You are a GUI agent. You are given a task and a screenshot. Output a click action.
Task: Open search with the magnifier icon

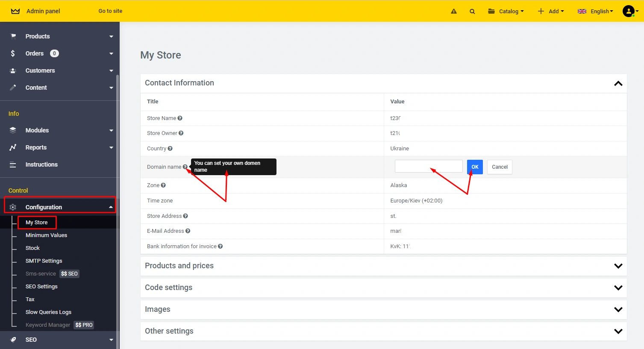[472, 12]
